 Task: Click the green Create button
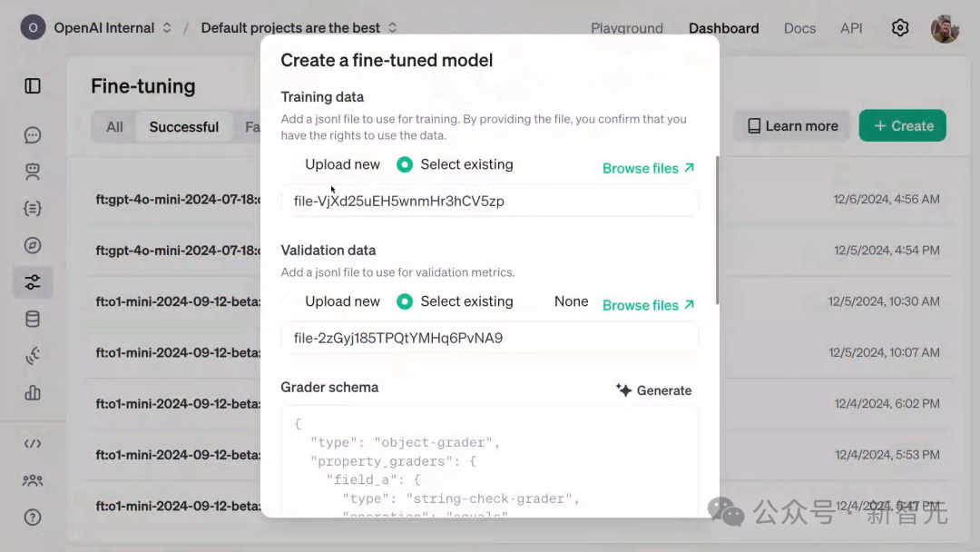click(x=903, y=125)
